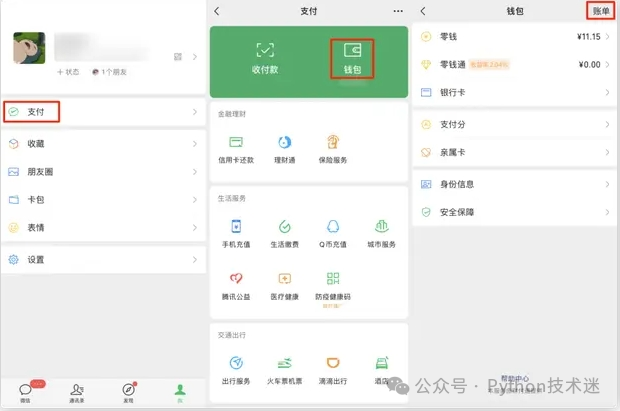
Task: Click the 交通出行 section heading
Action: coord(232,335)
